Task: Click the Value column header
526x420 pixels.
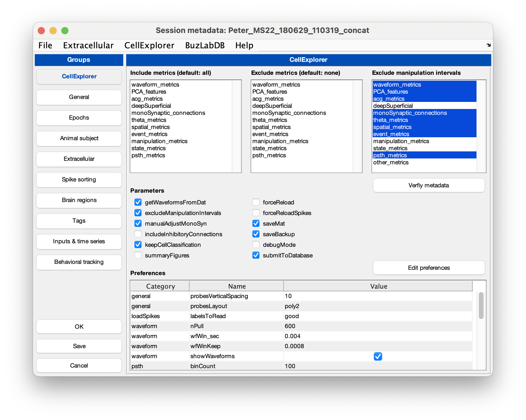Action: (x=378, y=286)
